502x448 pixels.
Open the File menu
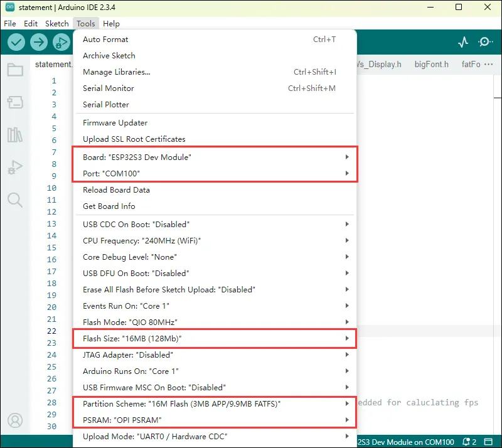tap(10, 24)
